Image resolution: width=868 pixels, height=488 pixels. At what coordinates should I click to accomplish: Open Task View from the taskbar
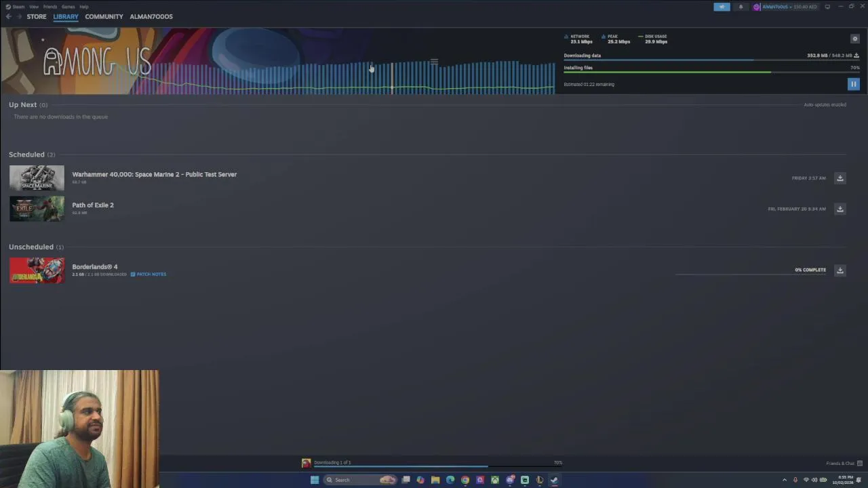[406, 480]
